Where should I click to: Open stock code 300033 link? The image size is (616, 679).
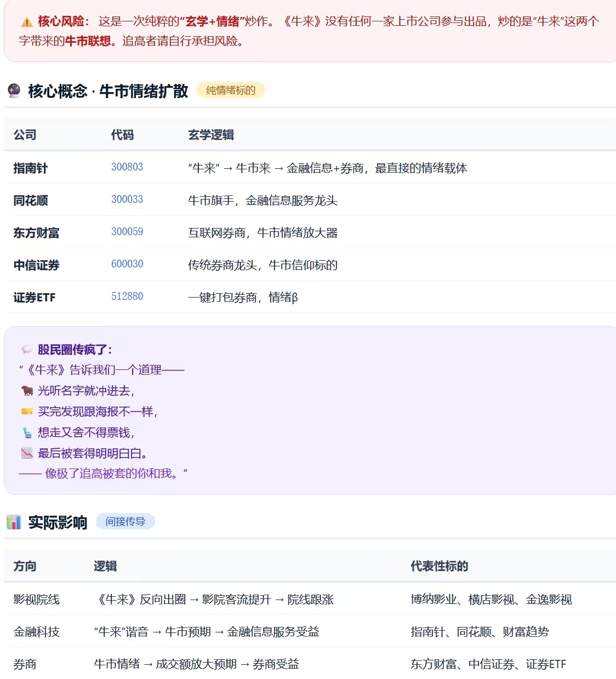click(127, 199)
